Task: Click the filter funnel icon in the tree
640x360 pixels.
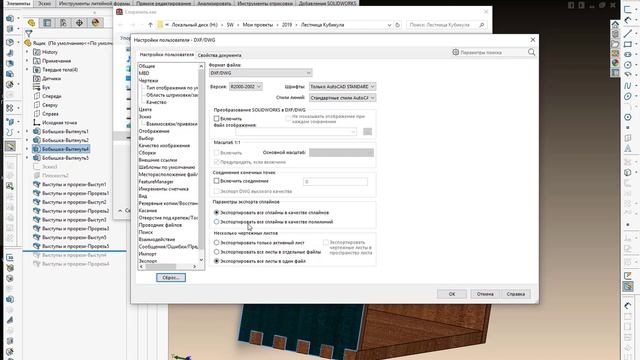Action: (x=29, y=33)
